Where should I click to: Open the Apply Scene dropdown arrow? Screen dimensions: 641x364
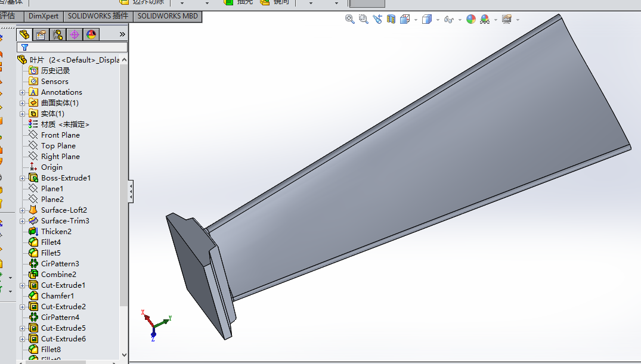click(496, 20)
